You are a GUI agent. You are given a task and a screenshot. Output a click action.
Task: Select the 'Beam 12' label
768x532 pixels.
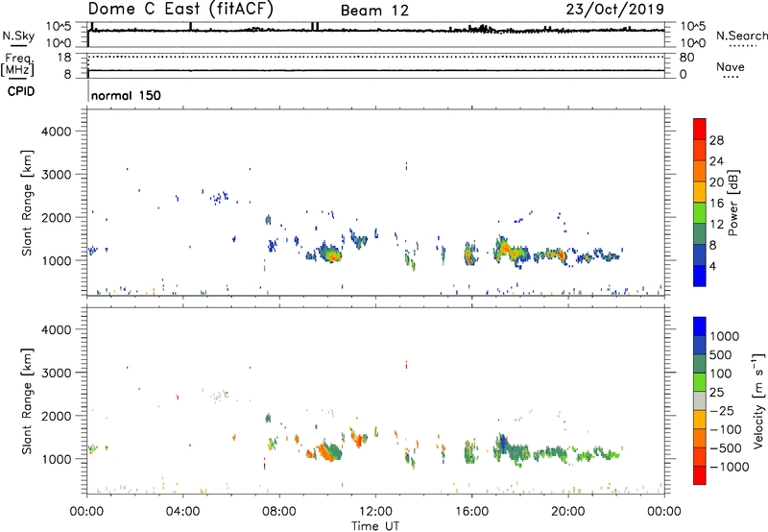coord(374,11)
